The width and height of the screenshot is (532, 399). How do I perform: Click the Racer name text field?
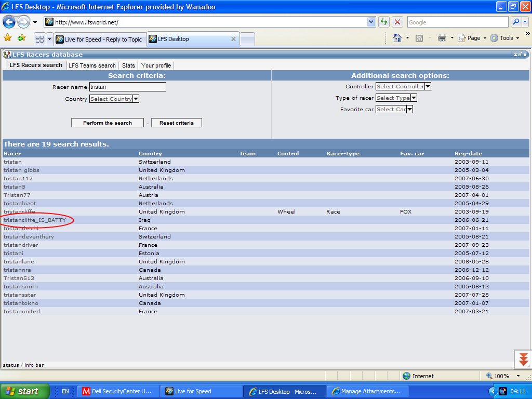(128, 87)
